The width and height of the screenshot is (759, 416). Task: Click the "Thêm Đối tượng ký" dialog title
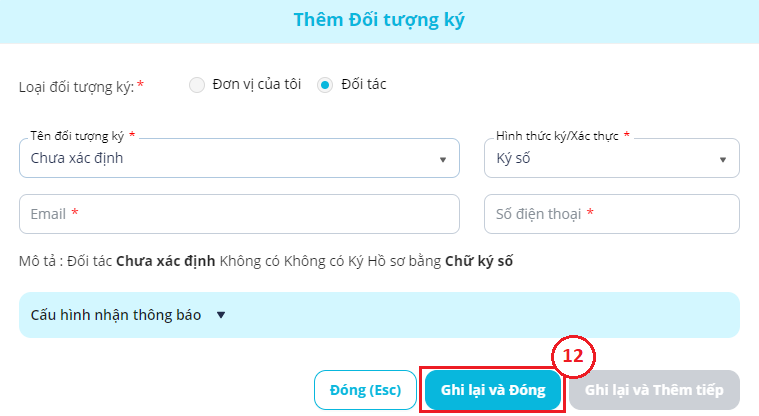tap(379, 20)
